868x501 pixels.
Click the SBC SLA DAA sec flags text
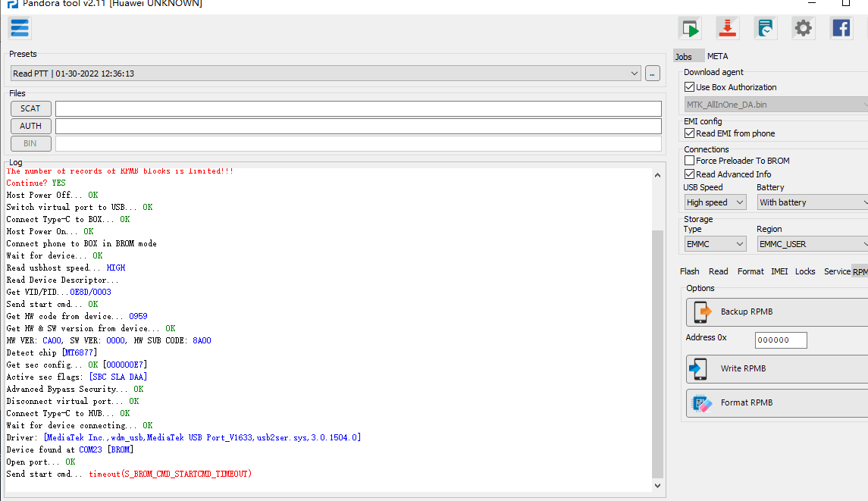[118, 377]
